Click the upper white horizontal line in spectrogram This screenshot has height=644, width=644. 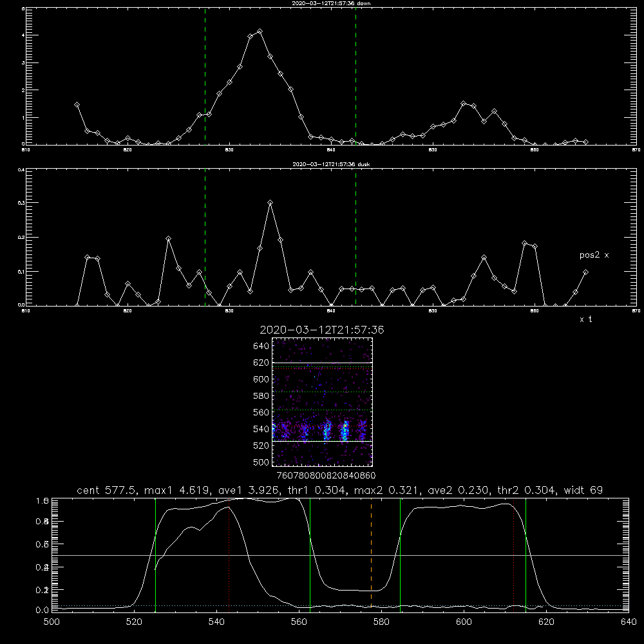[x=322, y=363]
